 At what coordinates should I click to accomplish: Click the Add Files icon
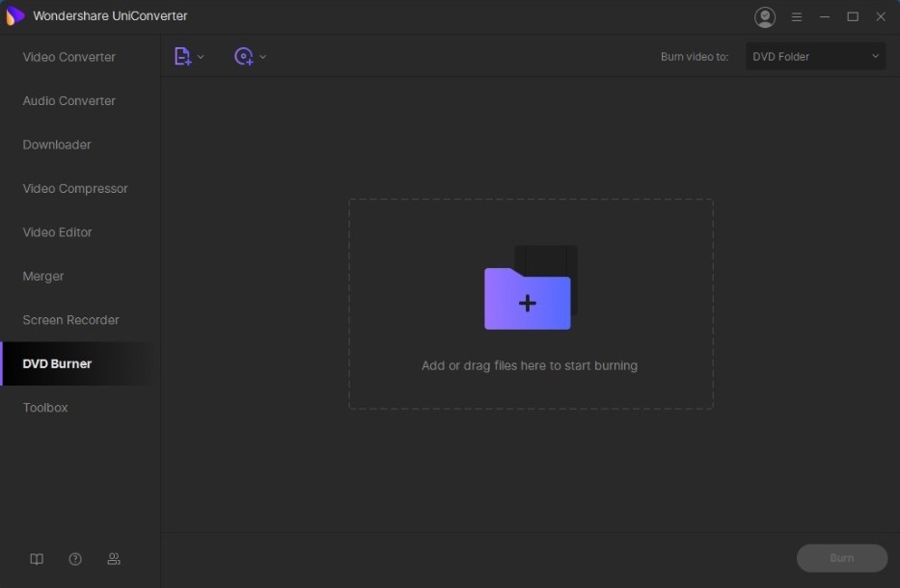[182, 56]
